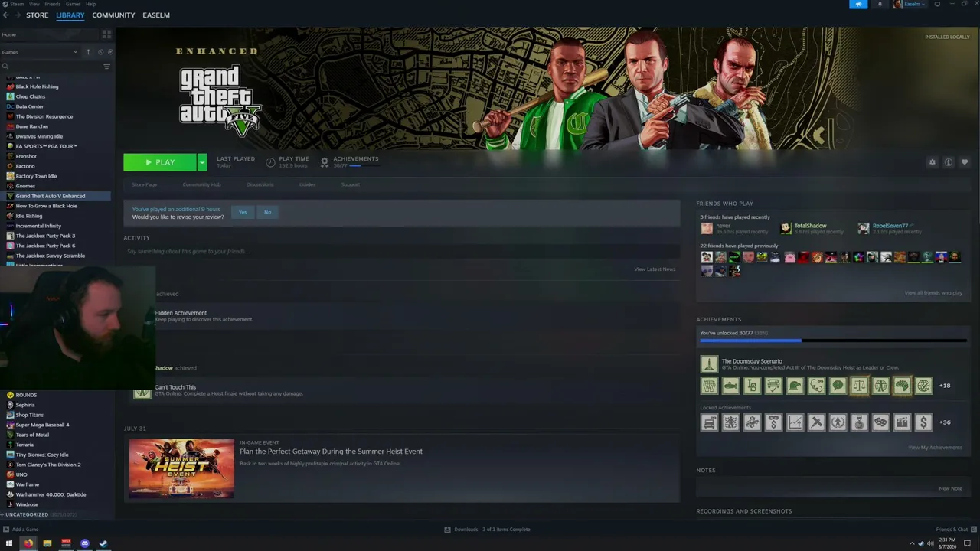Open View My Achievements link
The image size is (980, 551).
(x=935, y=448)
